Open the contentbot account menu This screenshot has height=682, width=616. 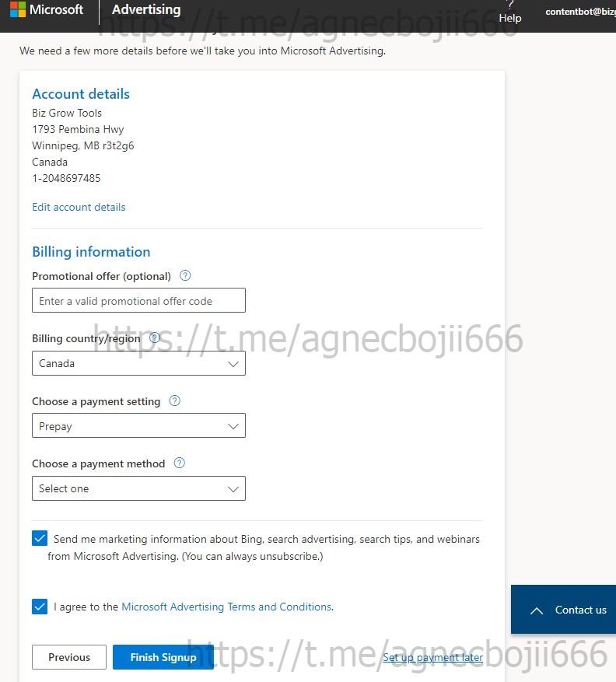(580, 12)
